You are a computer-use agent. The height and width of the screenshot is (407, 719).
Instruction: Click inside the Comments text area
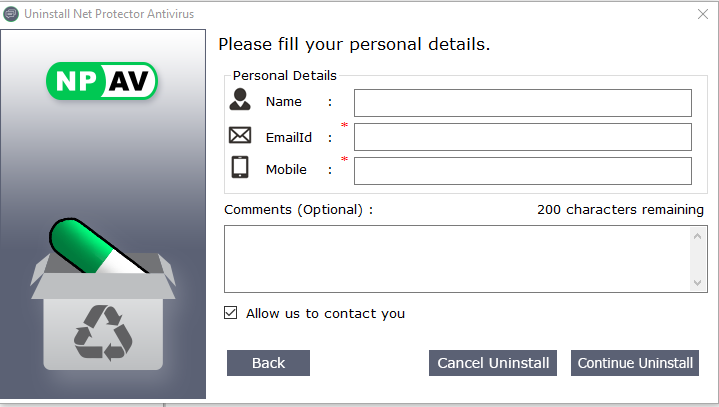pos(457,259)
